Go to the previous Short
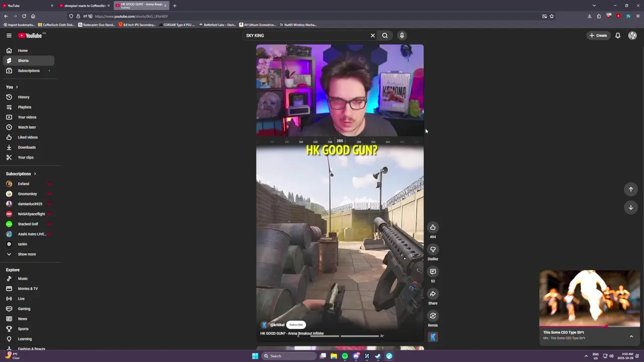The height and width of the screenshot is (362, 644). coord(631,189)
